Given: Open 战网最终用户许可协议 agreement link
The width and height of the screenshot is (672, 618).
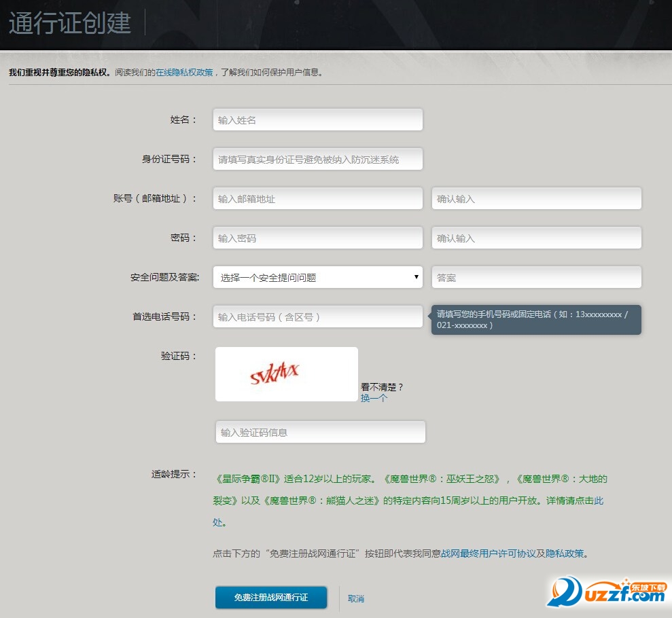Looking at the screenshot, I should [x=488, y=553].
